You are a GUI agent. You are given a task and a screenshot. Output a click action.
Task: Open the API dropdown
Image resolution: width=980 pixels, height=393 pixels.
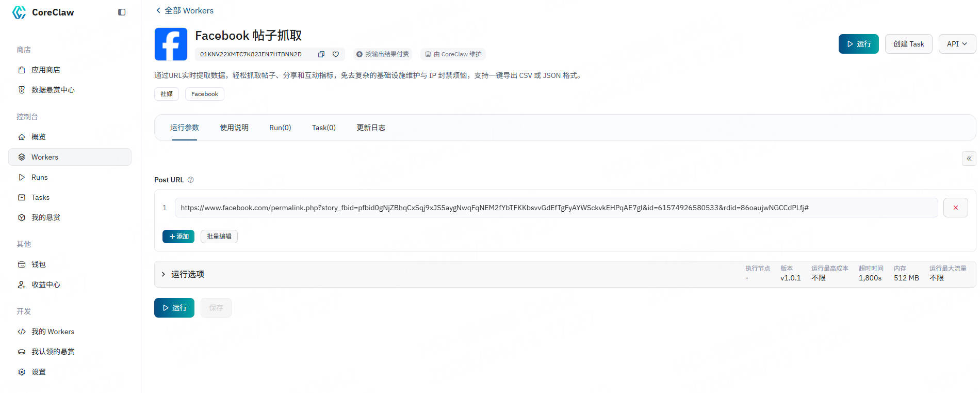tap(957, 44)
